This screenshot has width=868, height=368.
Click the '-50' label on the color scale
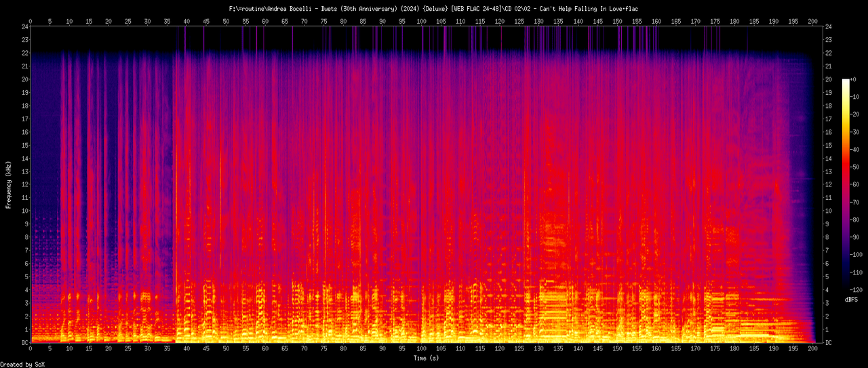click(854, 167)
